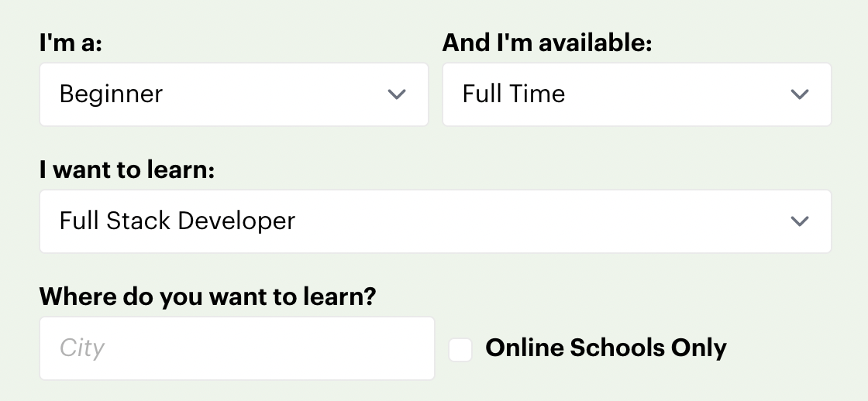Click the chevron arrow beside Beginner
Viewport: 868px width, 401px height.
point(397,94)
